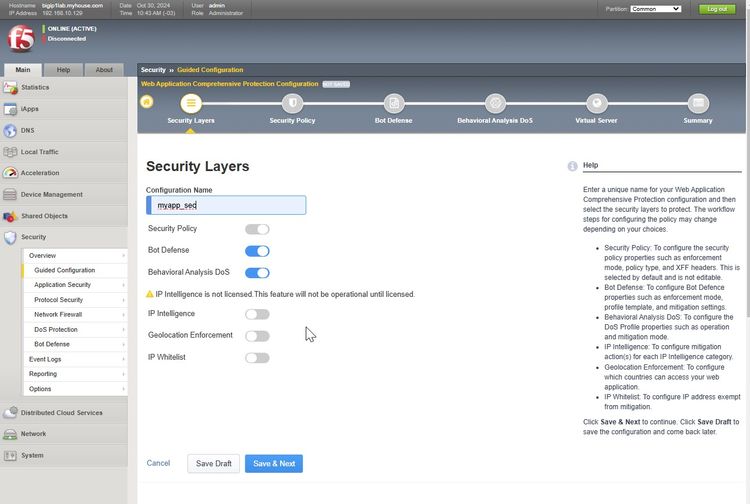This screenshot has width=750, height=504.
Task: Open the DNS globe icon
Action: point(10,131)
